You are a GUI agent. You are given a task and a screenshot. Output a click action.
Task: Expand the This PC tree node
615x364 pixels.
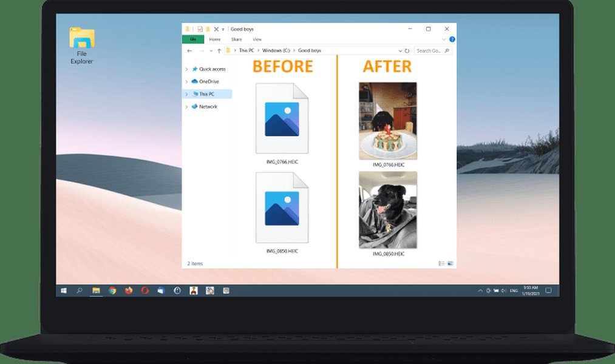[187, 94]
